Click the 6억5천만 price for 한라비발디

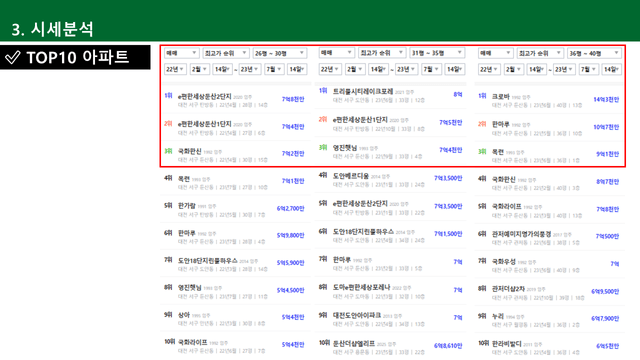608,346
